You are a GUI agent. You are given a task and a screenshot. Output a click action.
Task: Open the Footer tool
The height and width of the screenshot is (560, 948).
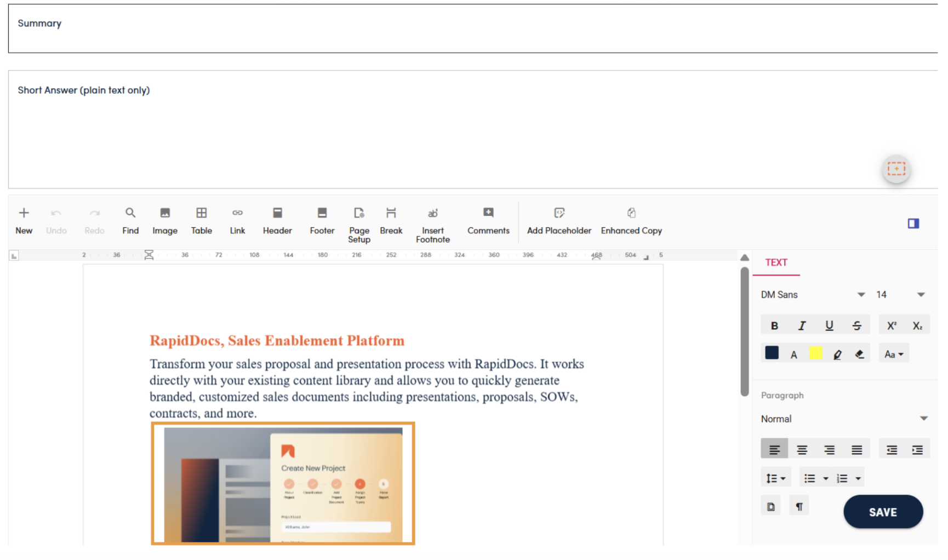[x=322, y=221]
